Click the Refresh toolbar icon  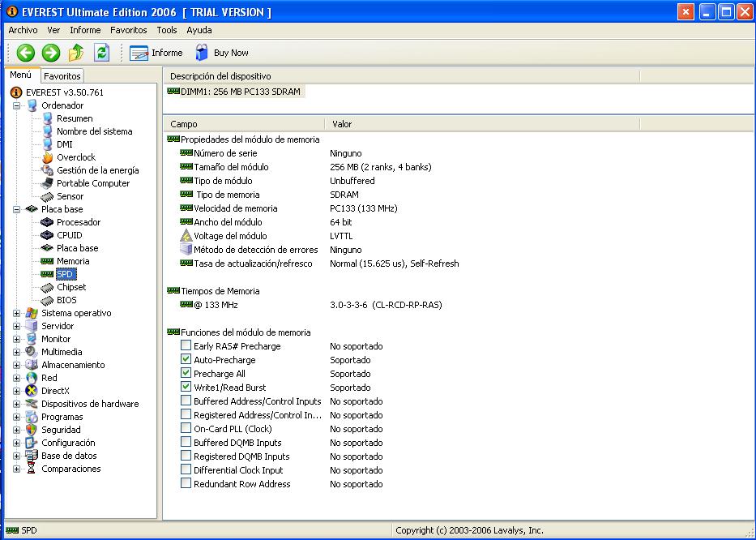pos(101,53)
